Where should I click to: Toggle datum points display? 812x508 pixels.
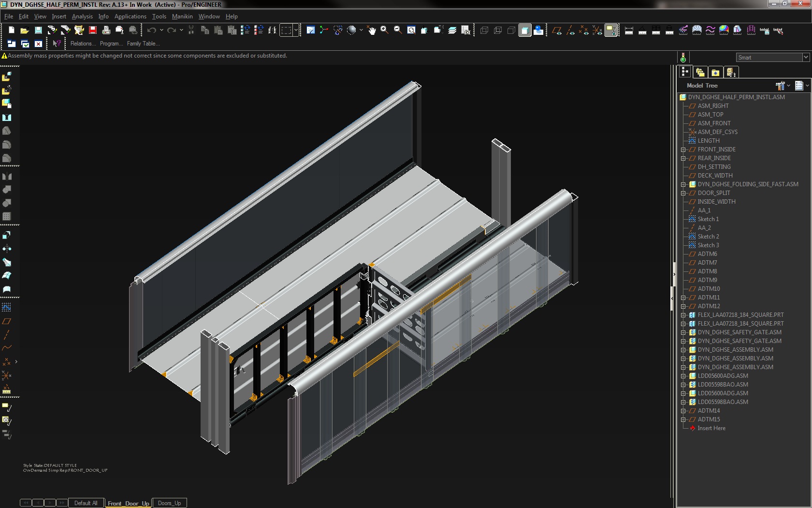(x=584, y=30)
